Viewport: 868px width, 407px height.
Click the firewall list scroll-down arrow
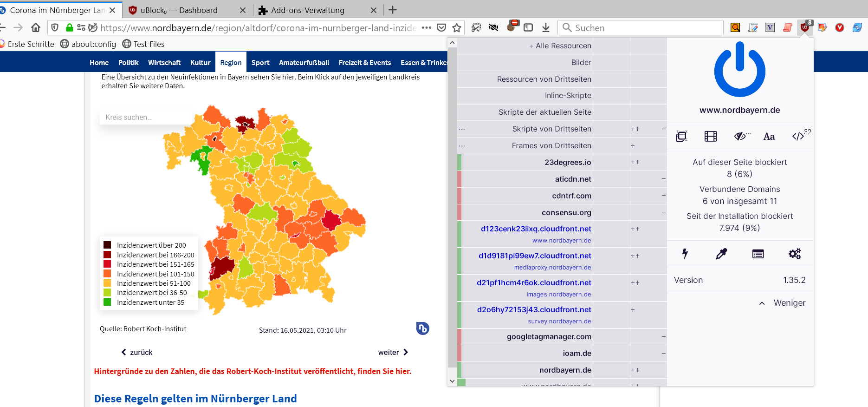[453, 381]
